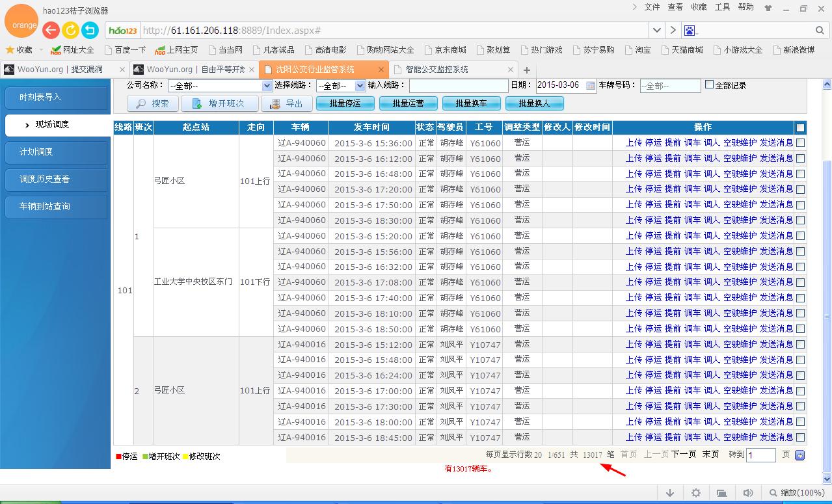Open the 工具 menu

(x=722, y=7)
